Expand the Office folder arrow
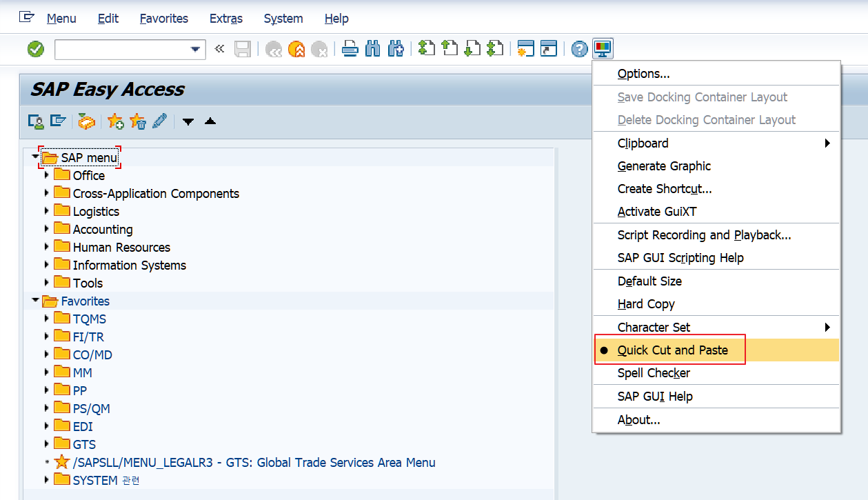This screenshot has height=500, width=868. coord(47,175)
